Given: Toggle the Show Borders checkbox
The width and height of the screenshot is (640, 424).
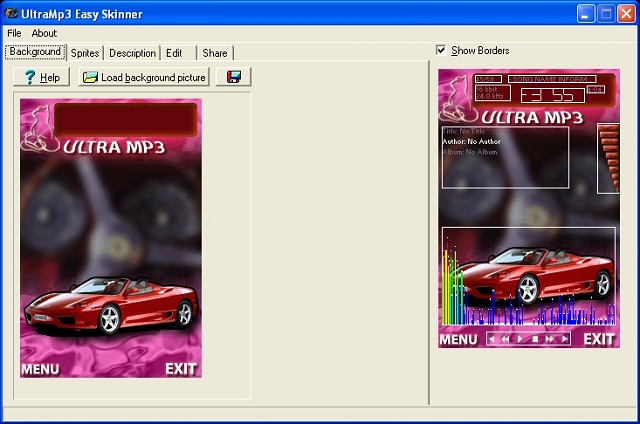Looking at the screenshot, I should [x=441, y=50].
